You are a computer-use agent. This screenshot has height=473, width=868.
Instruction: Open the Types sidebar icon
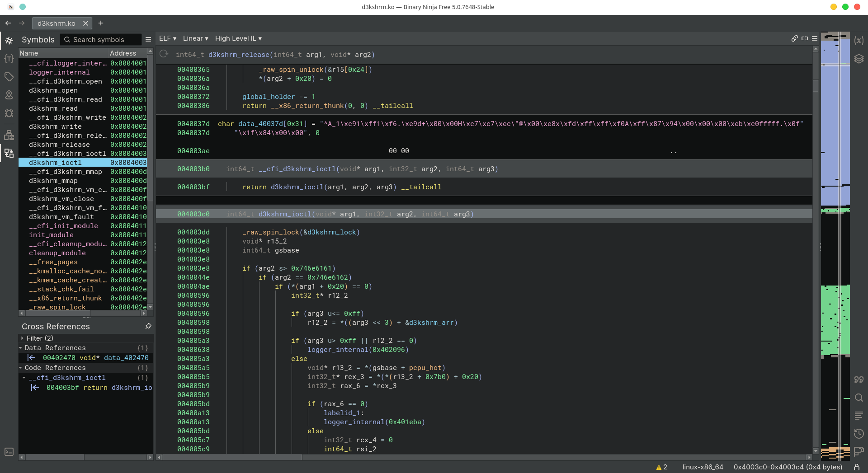click(x=9, y=59)
